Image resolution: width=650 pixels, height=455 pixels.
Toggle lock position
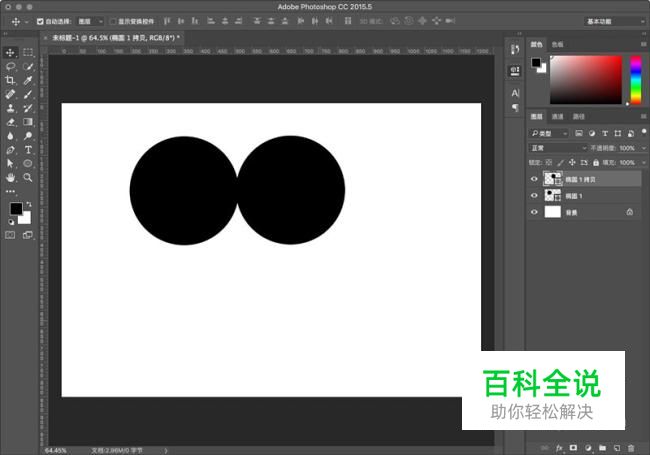click(572, 162)
